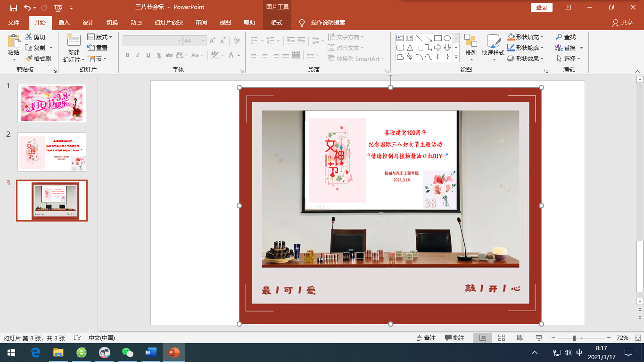This screenshot has height=362, width=644.
Task: Switch to Slide Sorter view icon
Action: point(502,338)
